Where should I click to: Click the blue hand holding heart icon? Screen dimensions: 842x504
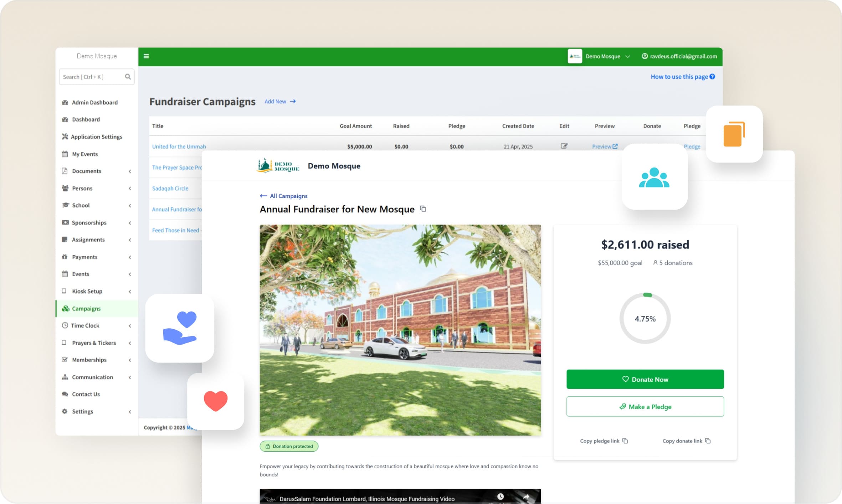pyautogui.click(x=180, y=328)
